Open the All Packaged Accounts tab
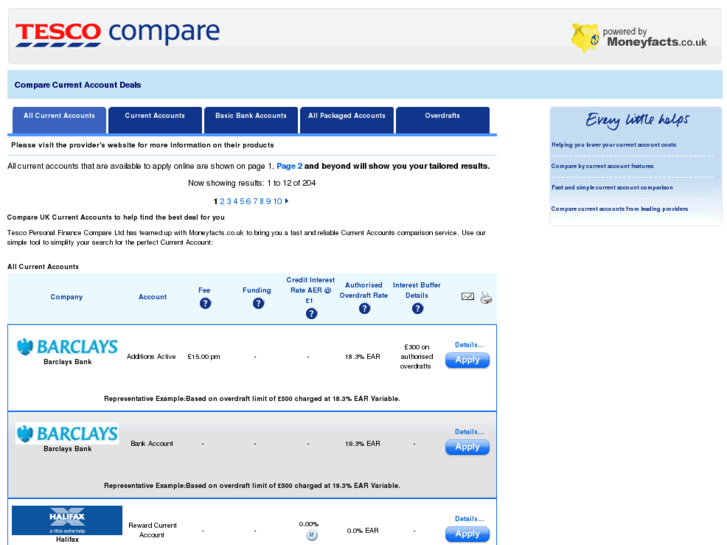The height and width of the screenshot is (545, 727). pyautogui.click(x=347, y=120)
